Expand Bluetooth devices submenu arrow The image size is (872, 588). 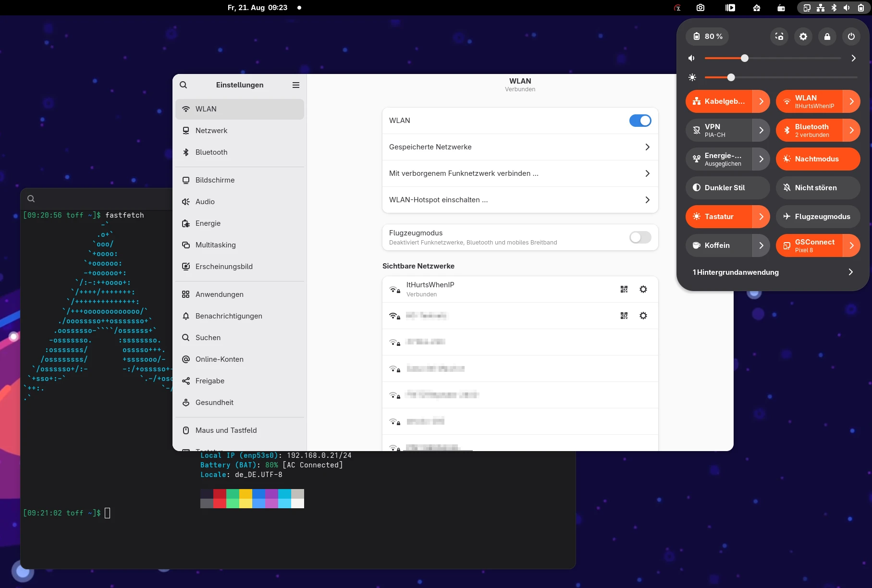[x=852, y=130]
